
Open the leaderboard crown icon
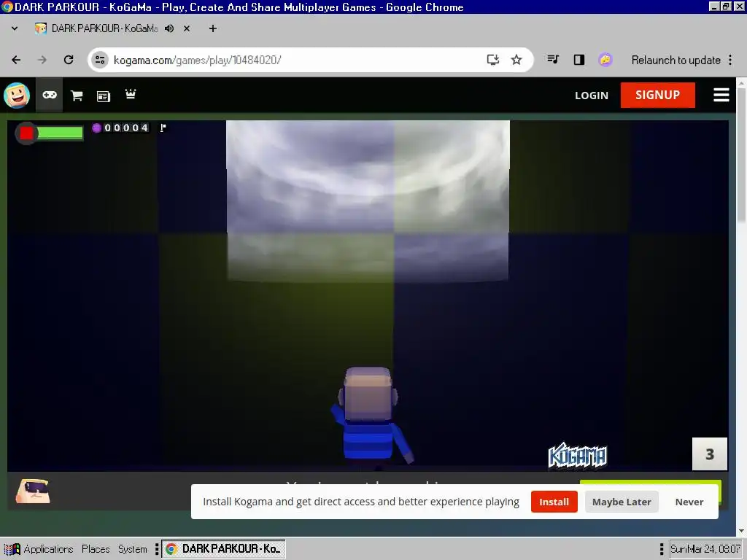pyautogui.click(x=131, y=94)
